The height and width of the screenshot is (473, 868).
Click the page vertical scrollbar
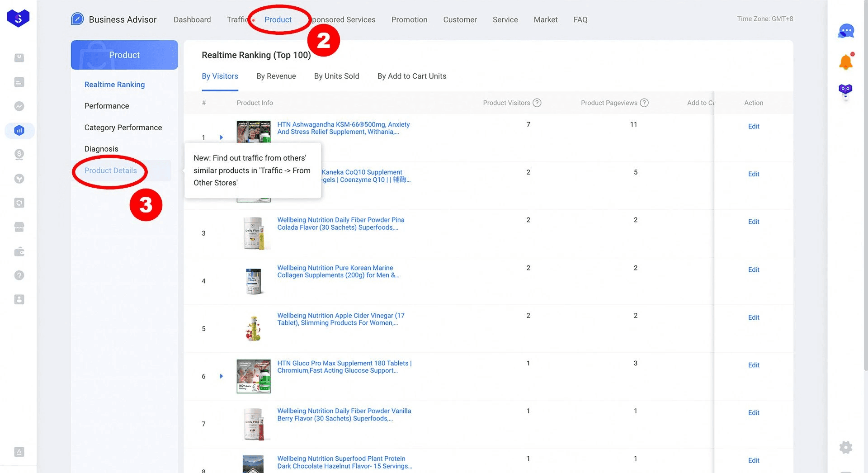866,185
